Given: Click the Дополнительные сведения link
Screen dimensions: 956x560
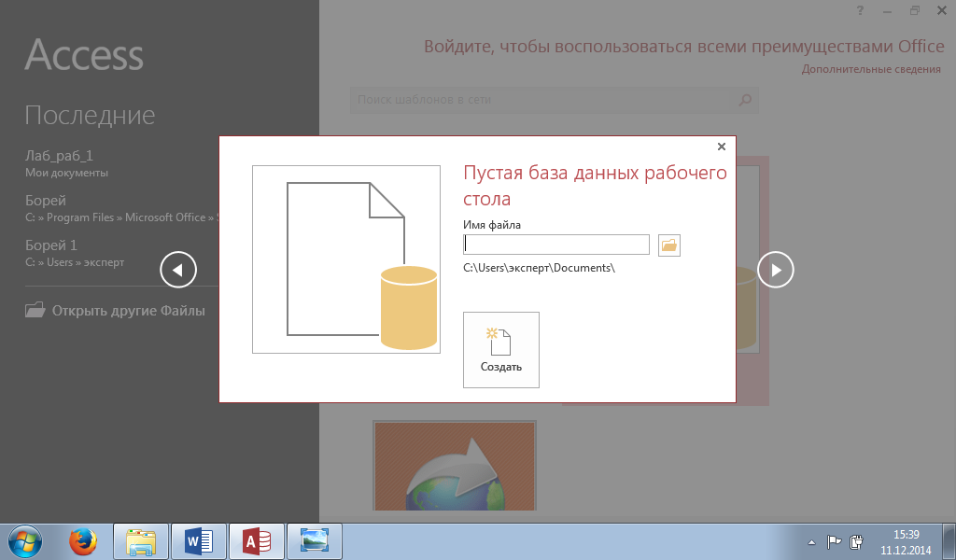Looking at the screenshot, I should pyautogui.click(x=871, y=69).
